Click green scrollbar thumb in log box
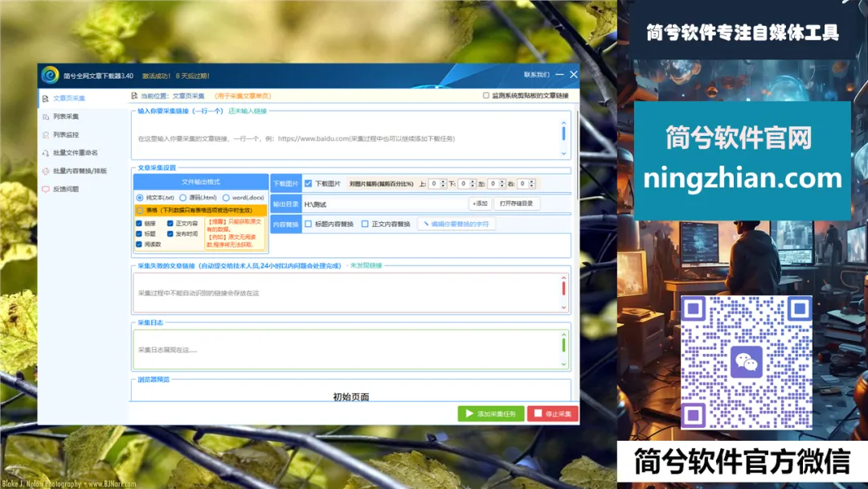Image resolution: width=868 pixels, height=489 pixels. (563, 345)
